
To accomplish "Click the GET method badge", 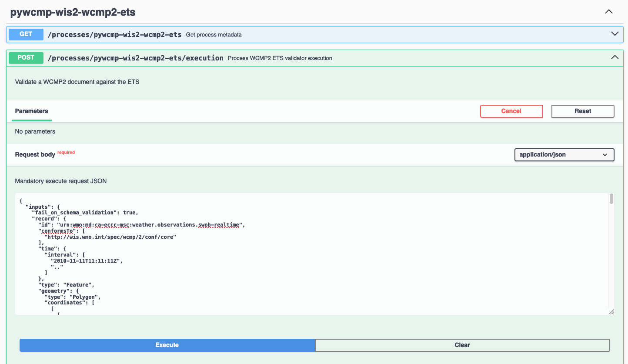I will (26, 34).
